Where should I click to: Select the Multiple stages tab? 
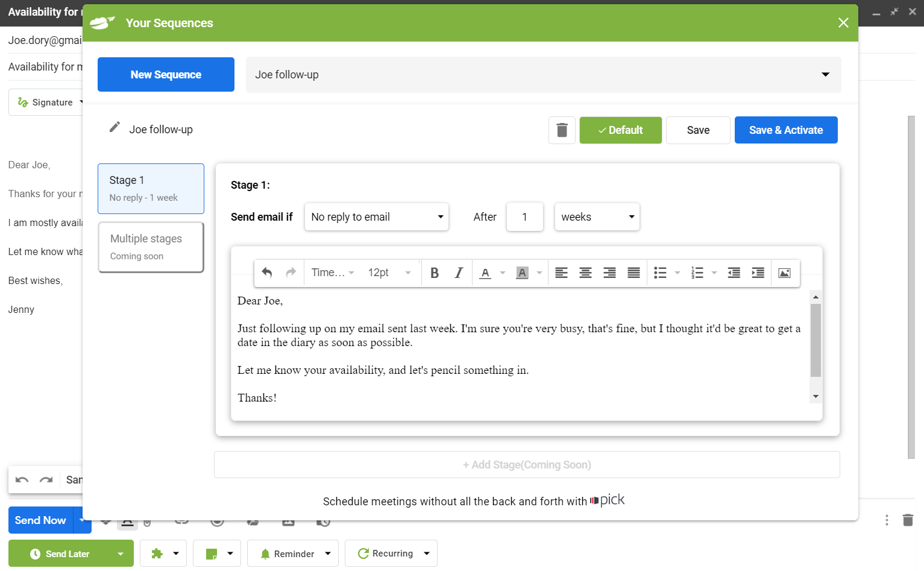(x=151, y=247)
